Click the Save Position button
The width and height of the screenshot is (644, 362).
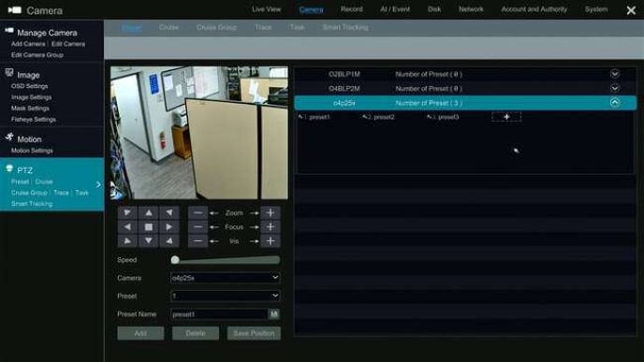pos(254,333)
